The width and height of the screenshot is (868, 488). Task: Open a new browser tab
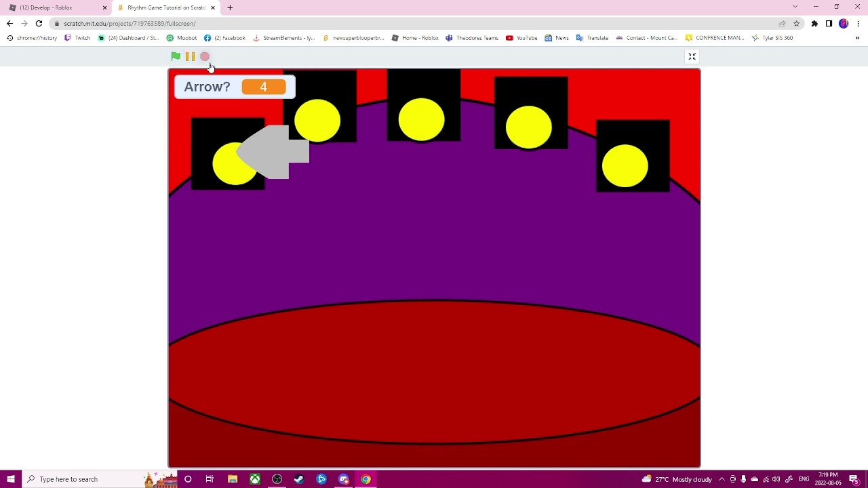[230, 7]
